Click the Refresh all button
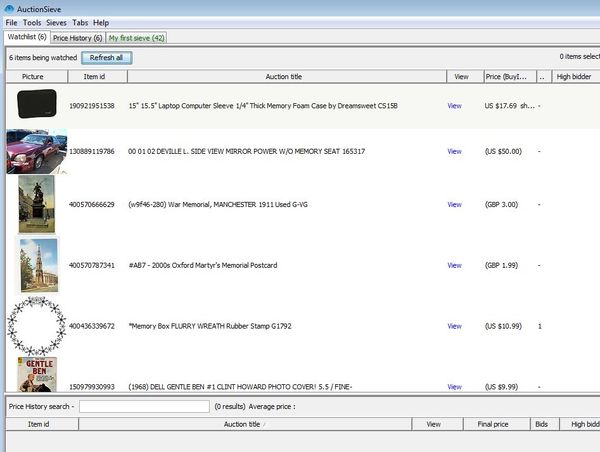 105,58
